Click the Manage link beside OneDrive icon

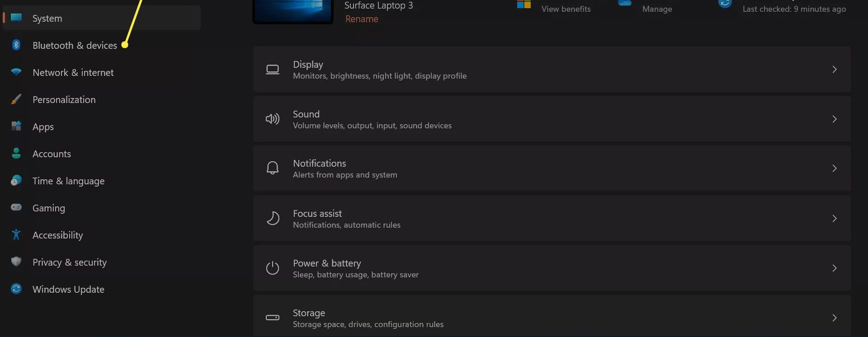pos(657,9)
